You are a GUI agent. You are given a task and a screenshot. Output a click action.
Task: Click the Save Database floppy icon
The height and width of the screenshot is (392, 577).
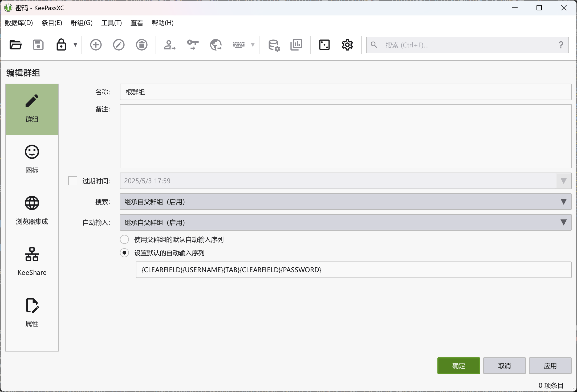(x=38, y=45)
